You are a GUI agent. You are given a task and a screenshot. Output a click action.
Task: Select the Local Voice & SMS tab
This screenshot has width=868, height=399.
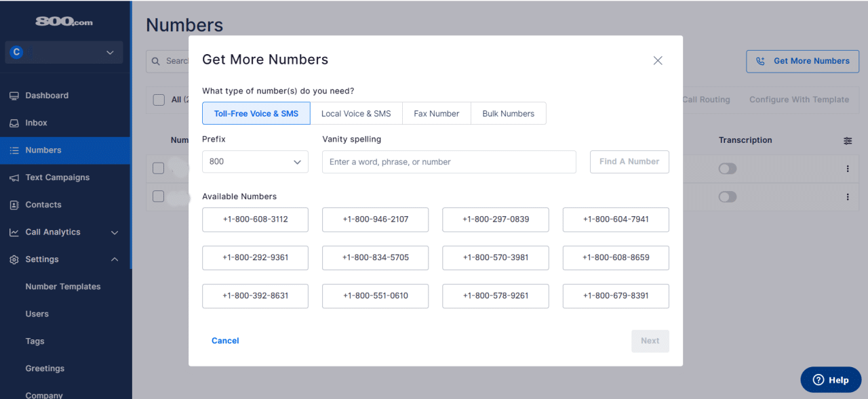click(357, 113)
